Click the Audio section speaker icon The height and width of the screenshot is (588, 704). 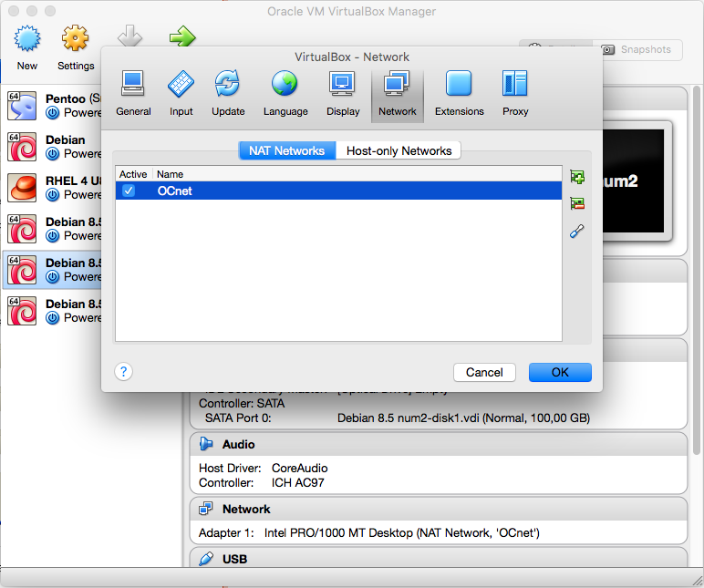206,444
